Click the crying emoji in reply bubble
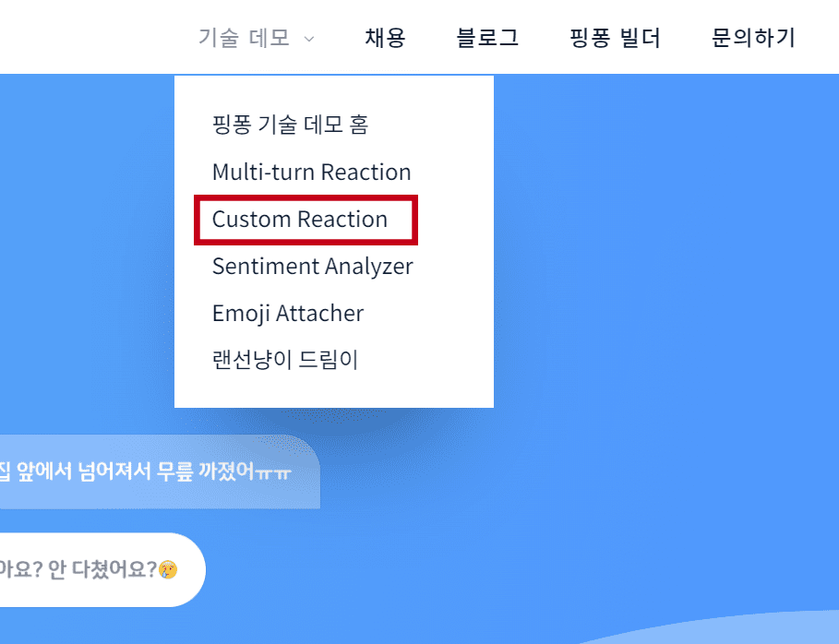Image resolution: width=839 pixels, height=644 pixels. pyautogui.click(x=168, y=569)
